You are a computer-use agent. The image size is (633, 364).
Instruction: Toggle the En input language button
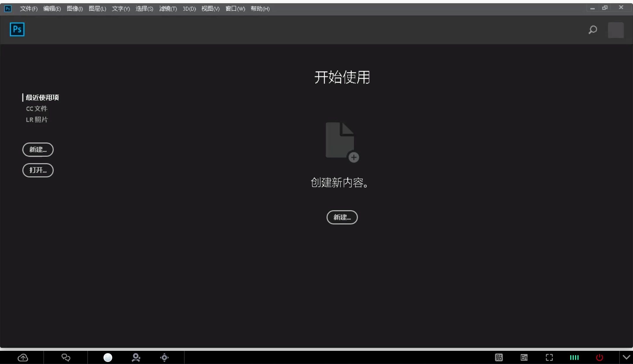(524, 358)
